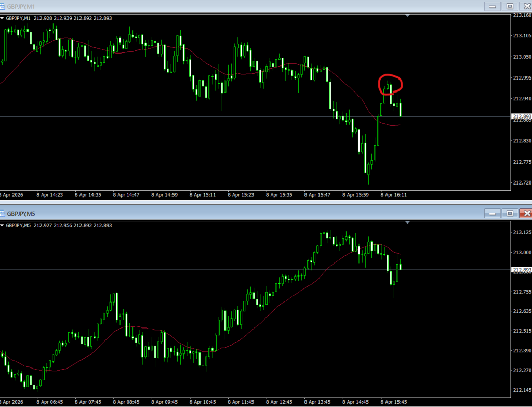The image size is (532, 407).
Task: Click the chart shift marker on M1 chart
Action: (408, 16)
